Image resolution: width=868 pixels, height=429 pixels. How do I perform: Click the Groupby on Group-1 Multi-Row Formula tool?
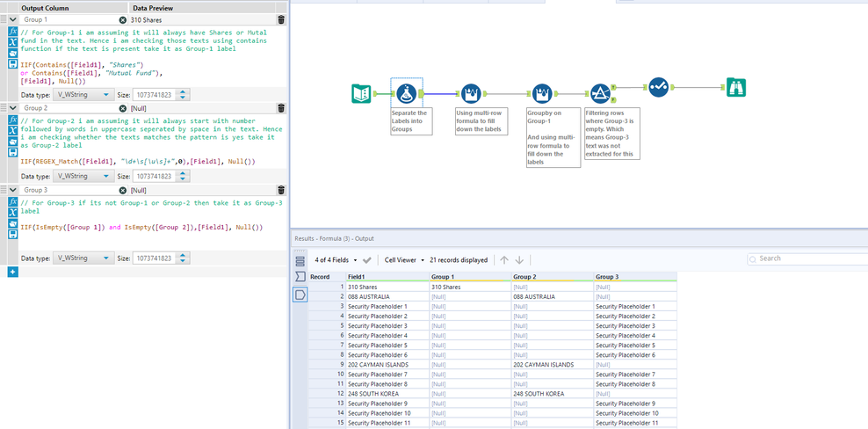pyautogui.click(x=542, y=93)
